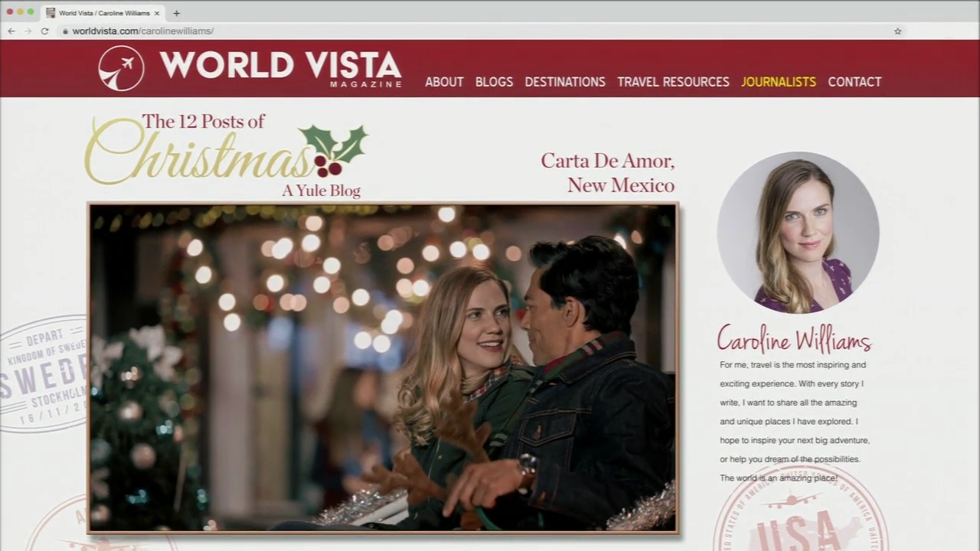Image resolution: width=980 pixels, height=551 pixels.
Task: Open the BLOGS menu item
Action: click(x=494, y=82)
